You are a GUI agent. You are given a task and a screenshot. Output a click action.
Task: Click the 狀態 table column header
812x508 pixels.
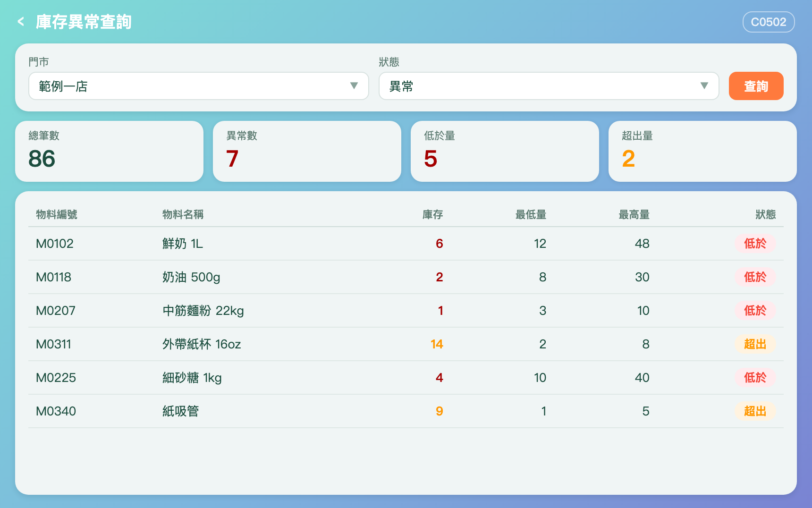[765, 214]
